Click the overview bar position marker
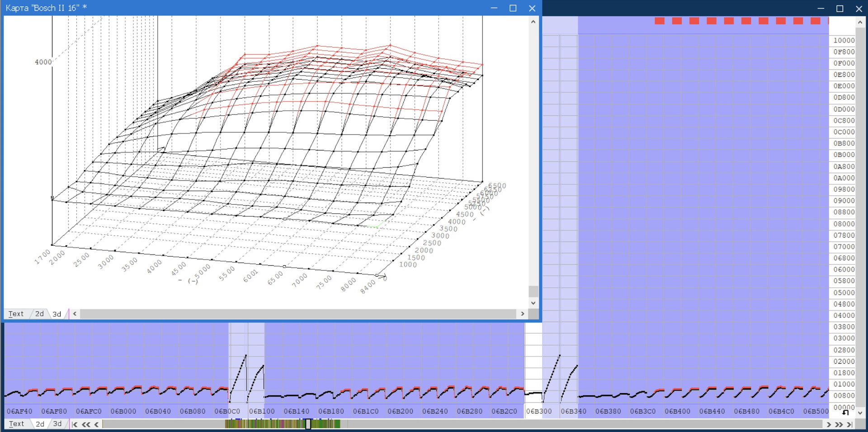The width and height of the screenshot is (868, 432). [x=308, y=424]
